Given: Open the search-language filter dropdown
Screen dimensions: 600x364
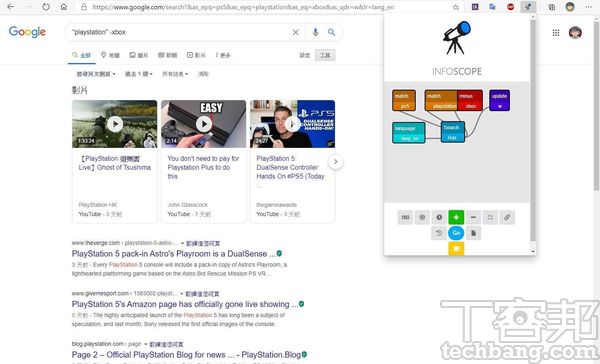Looking at the screenshot, I should click(96, 74).
